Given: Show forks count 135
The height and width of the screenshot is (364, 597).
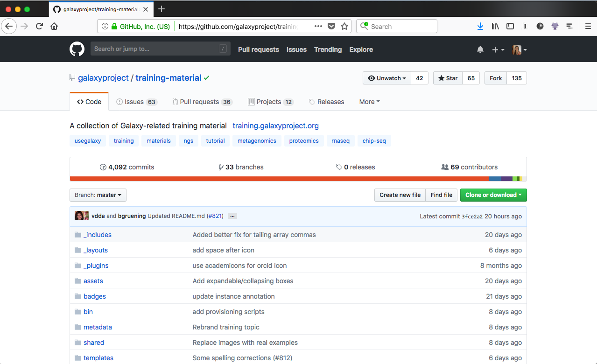Looking at the screenshot, I should [517, 78].
